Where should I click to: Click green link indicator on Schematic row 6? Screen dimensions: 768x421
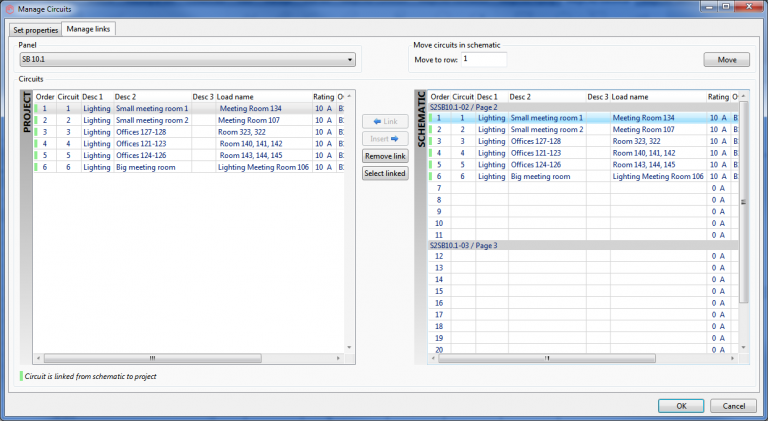(x=431, y=176)
